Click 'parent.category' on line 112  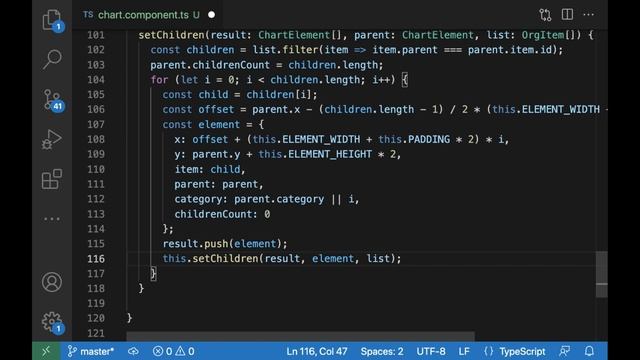279,199
